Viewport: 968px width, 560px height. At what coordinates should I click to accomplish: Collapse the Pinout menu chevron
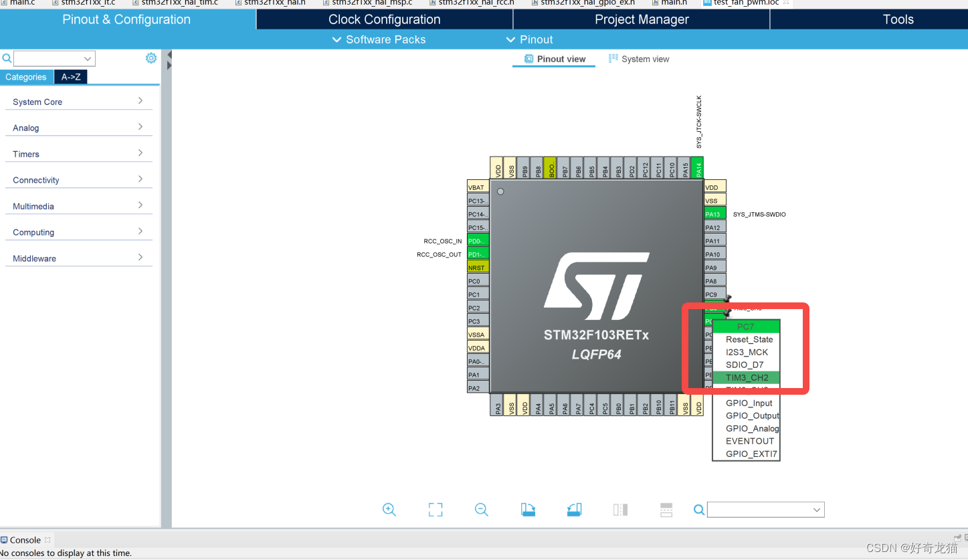tap(510, 39)
